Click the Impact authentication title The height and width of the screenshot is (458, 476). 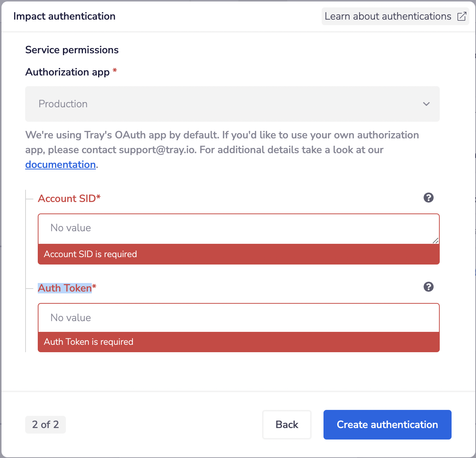64,16
